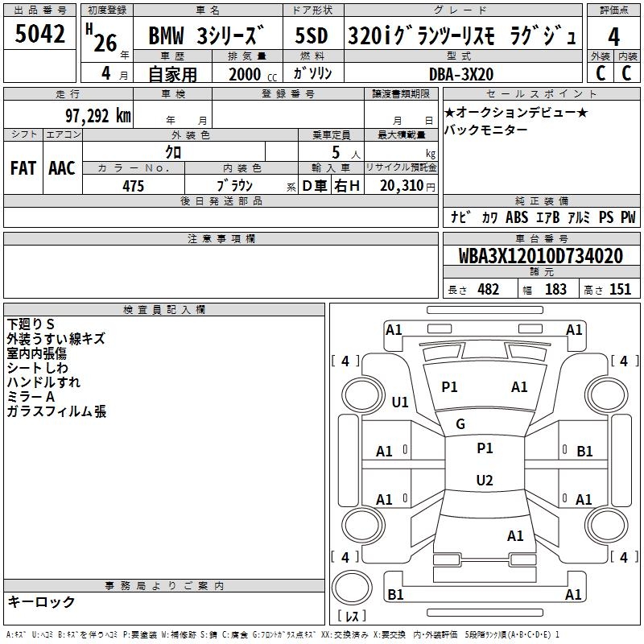Click the P1 paint mark on the hood
The height and width of the screenshot is (644, 644).
point(449,387)
